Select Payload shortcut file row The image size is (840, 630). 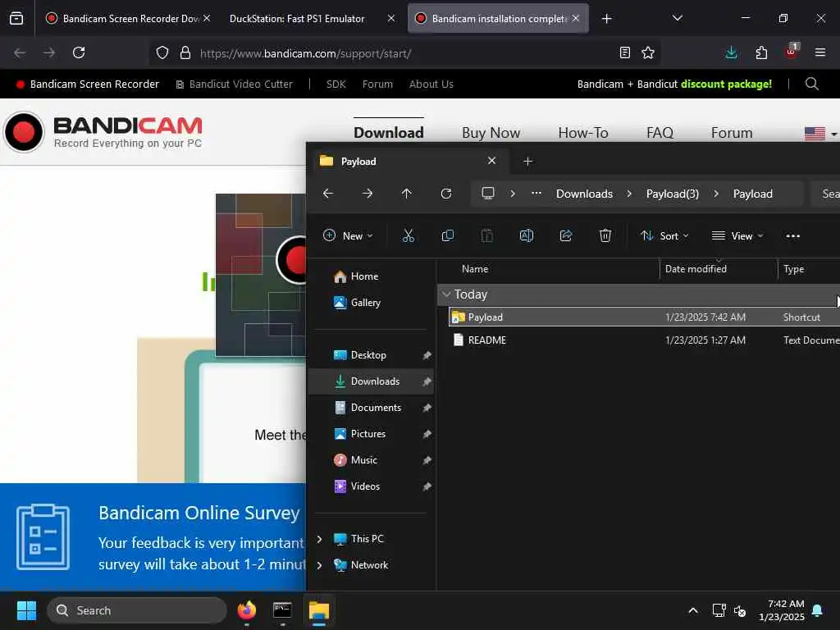coord(645,317)
